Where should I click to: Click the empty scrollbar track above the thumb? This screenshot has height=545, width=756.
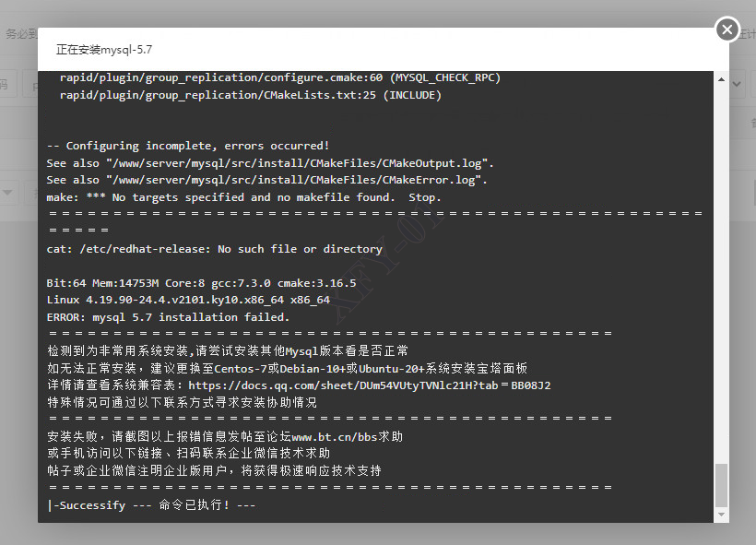pos(721,275)
